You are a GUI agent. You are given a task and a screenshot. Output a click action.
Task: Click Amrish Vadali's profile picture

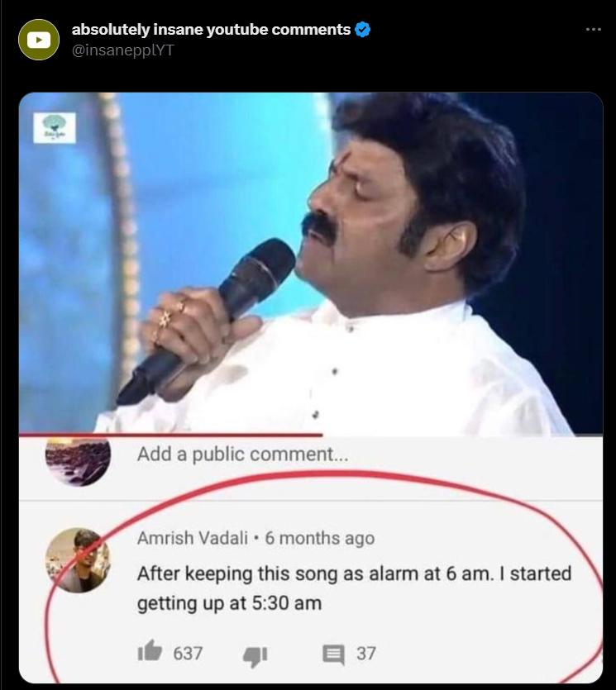click(78, 560)
